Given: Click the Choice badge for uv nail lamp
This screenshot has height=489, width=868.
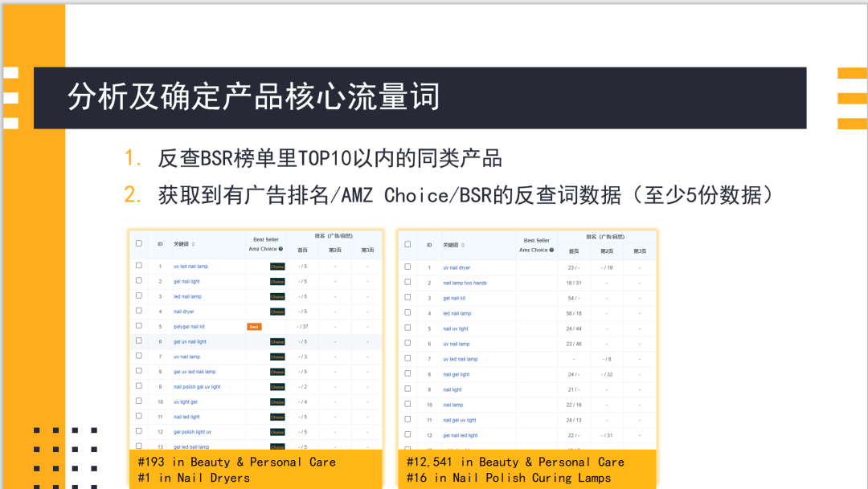Looking at the screenshot, I should click(277, 357).
